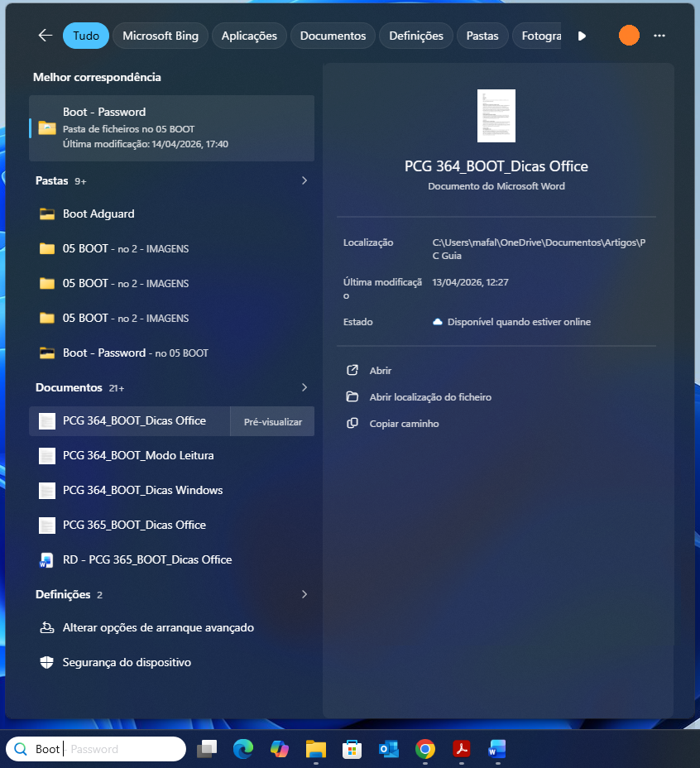The height and width of the screenshot is (768, 700).
Task: Click the shield icon for device security
Action: point(46,662)
